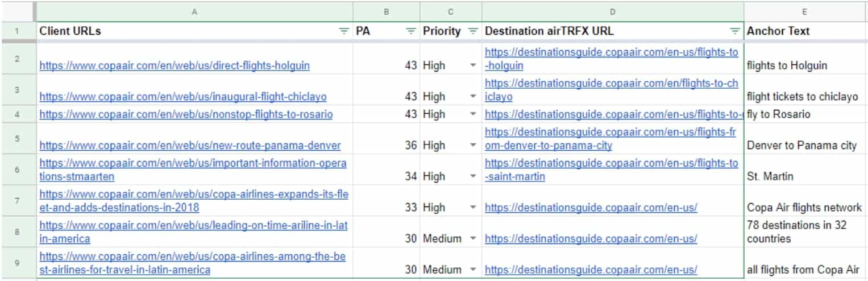Open the leading-on-time-ariline-in-latin-america URL
The width and height of the screenshot is (868, 281).
pyautogui.click(x=193, y=232)
